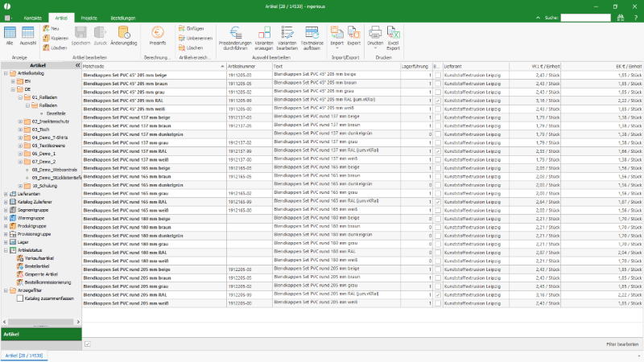Collapse the ribbon with the chevron arrow
644x362 pixels.
pyautogui.click(x=538, y=18)
